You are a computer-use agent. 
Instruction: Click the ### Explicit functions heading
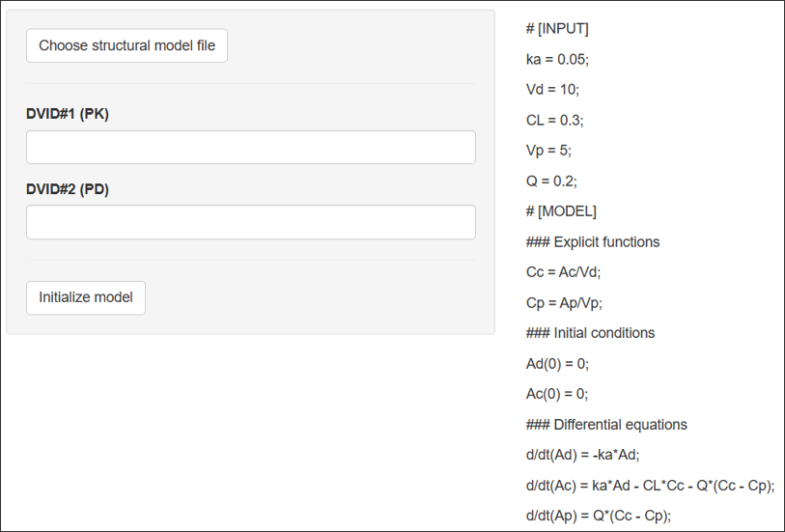pyautogui.click(x=593, y=241)
